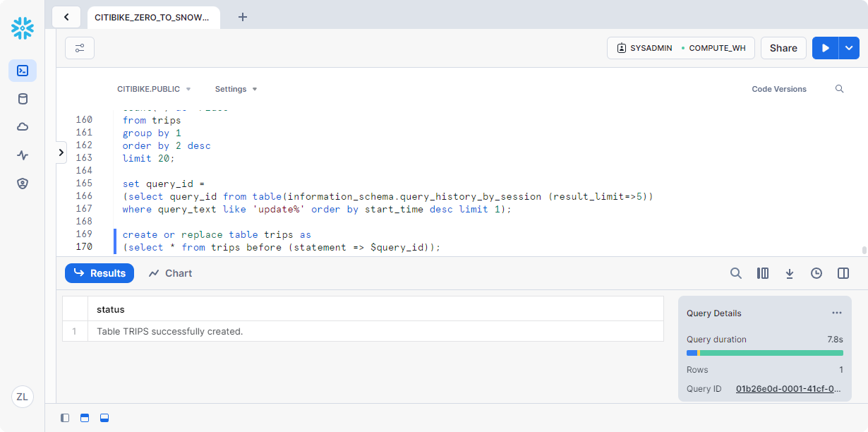
Task: Click the query duration progress bar
Action: (764, 353)
